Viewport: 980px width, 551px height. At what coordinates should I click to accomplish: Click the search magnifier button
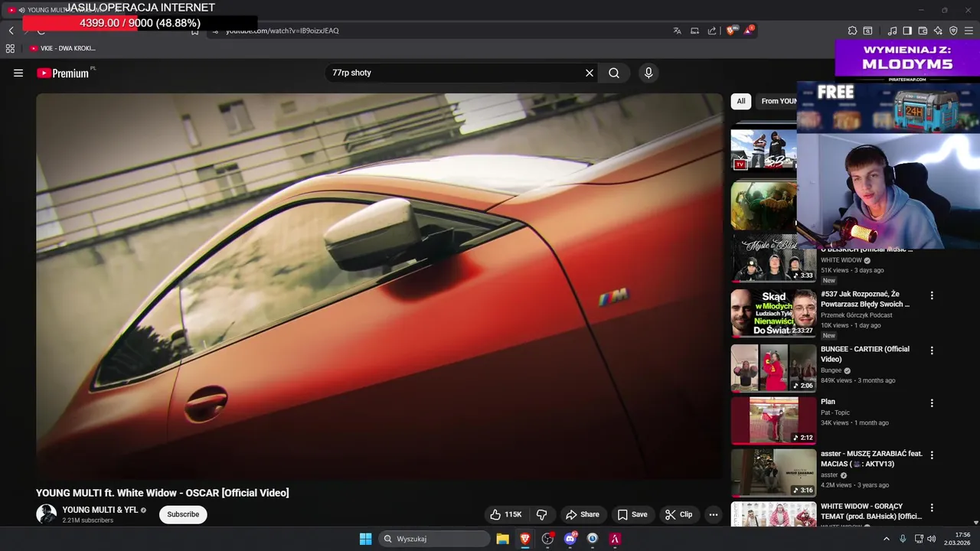pyautogui.click(x=614, y=73)
